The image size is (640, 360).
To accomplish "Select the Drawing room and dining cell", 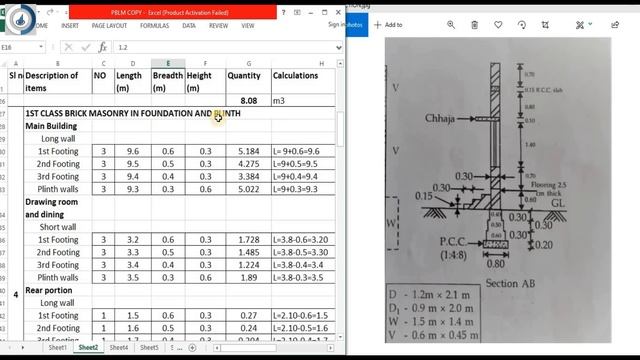I will tap(58, 208).
